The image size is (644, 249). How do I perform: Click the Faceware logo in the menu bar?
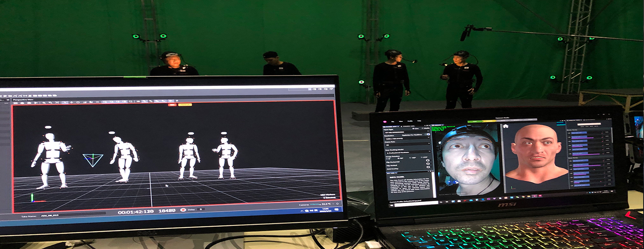[x=384, y=122]
